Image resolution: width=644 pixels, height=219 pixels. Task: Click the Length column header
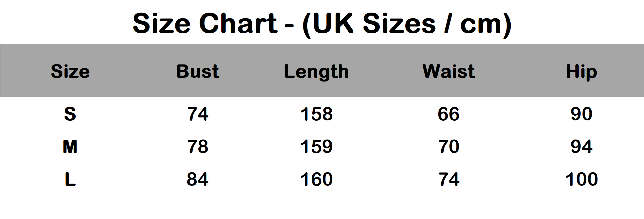pos(316,72)
